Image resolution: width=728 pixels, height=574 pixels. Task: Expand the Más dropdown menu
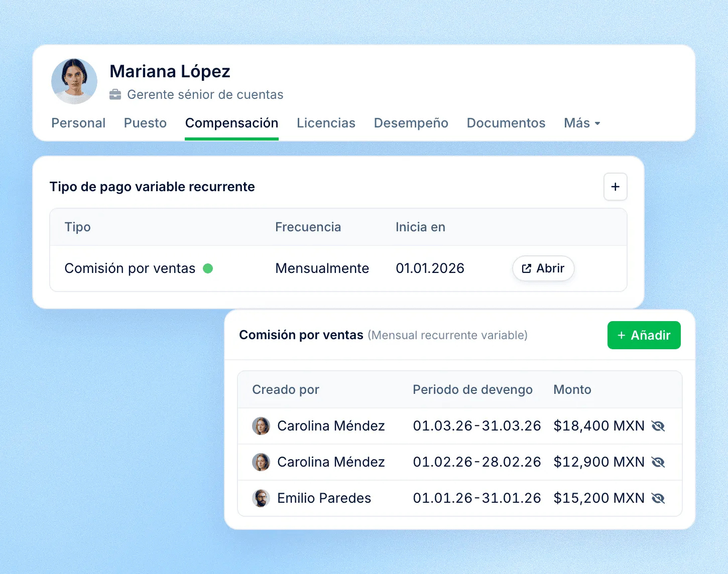click(582, 123)
